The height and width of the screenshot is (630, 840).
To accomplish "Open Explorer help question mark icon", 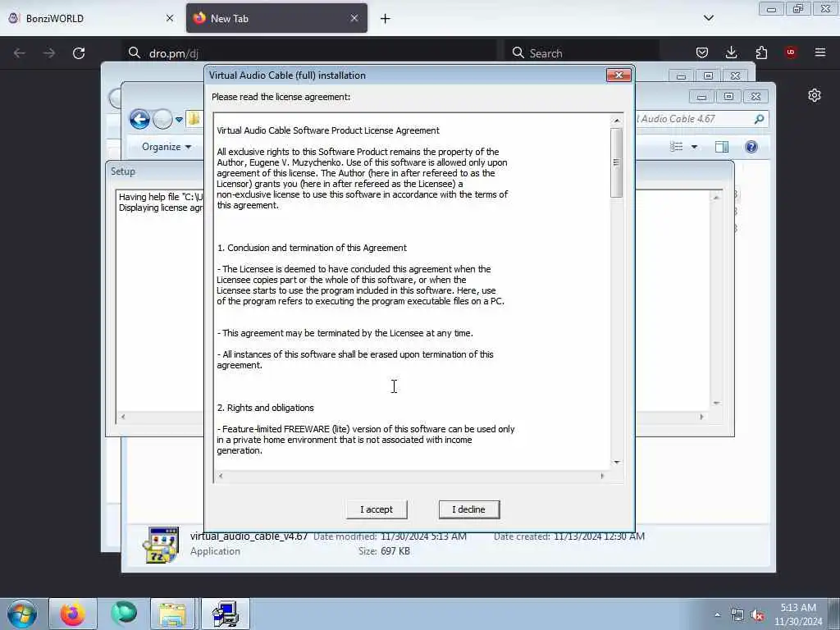I will [x=751, y=147].
